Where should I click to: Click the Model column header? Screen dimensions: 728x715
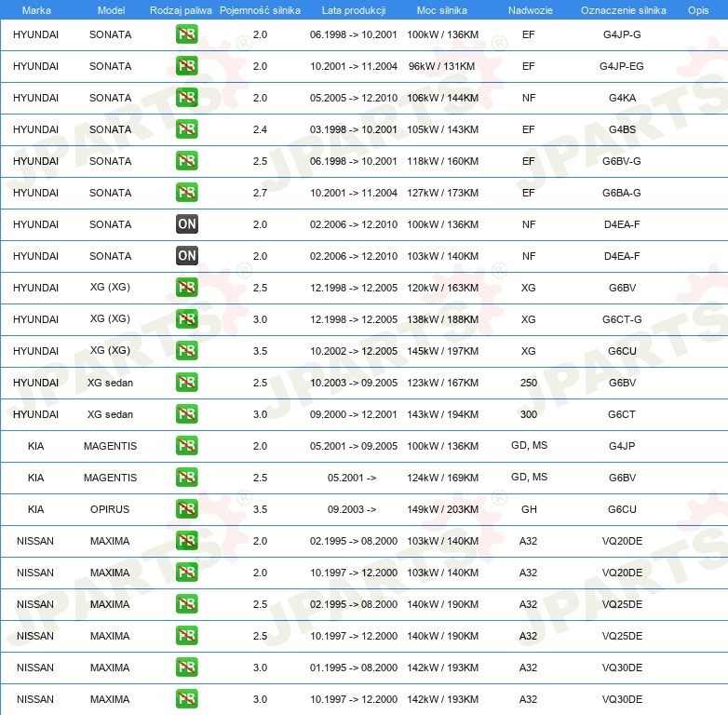[x=111, y=10]
